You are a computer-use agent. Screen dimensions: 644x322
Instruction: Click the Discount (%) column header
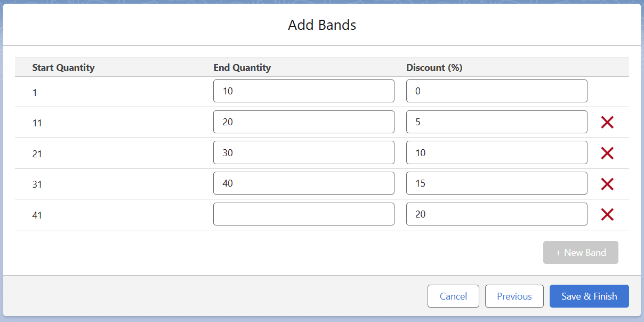click(x=434, y=68)
